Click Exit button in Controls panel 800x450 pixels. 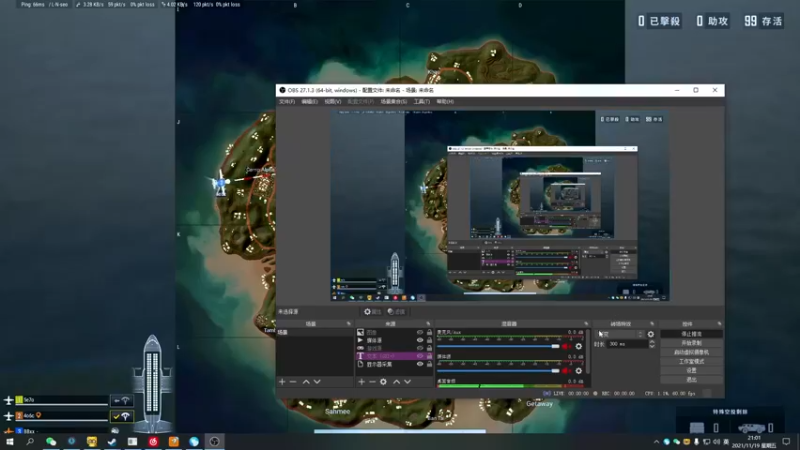coord(691,380)
